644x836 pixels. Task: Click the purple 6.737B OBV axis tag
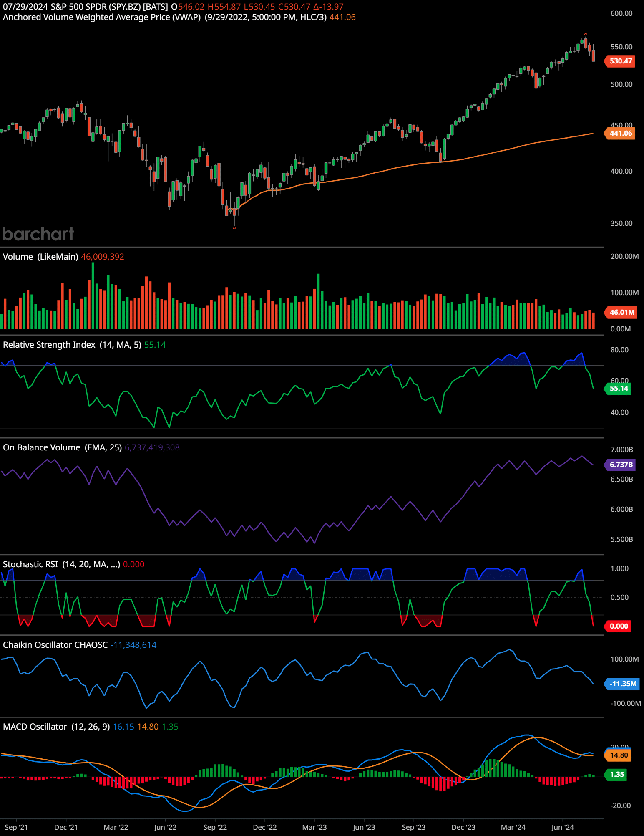621,465
